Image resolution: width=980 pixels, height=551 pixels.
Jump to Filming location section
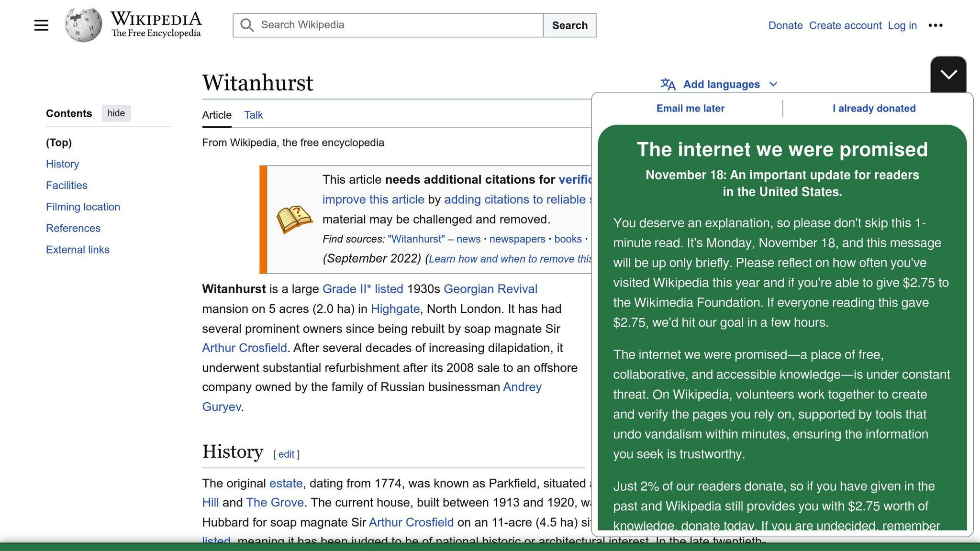pos(83,207)
